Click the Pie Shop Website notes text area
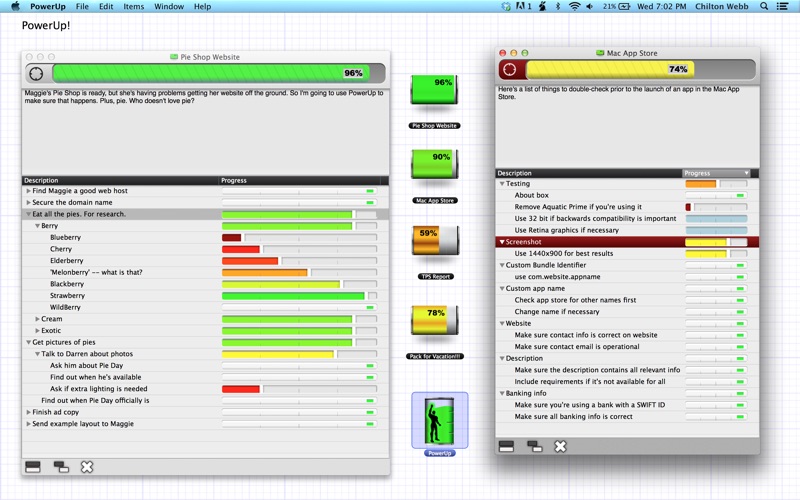Screen dimensions: 800x500 point(206,132)
